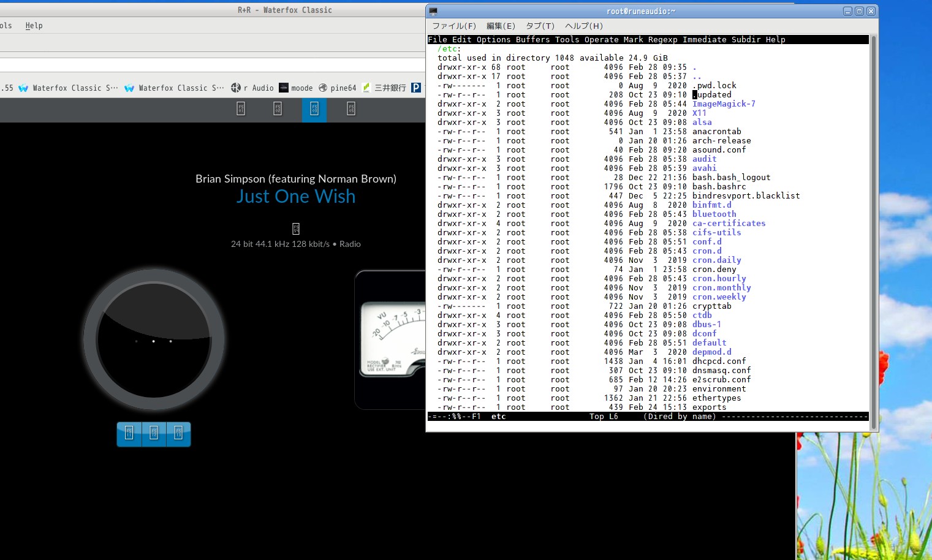The width and height of the screenshot is (932, 560).
Task: Click the audio format icon above the bitrate text
Action: point(296,228)
